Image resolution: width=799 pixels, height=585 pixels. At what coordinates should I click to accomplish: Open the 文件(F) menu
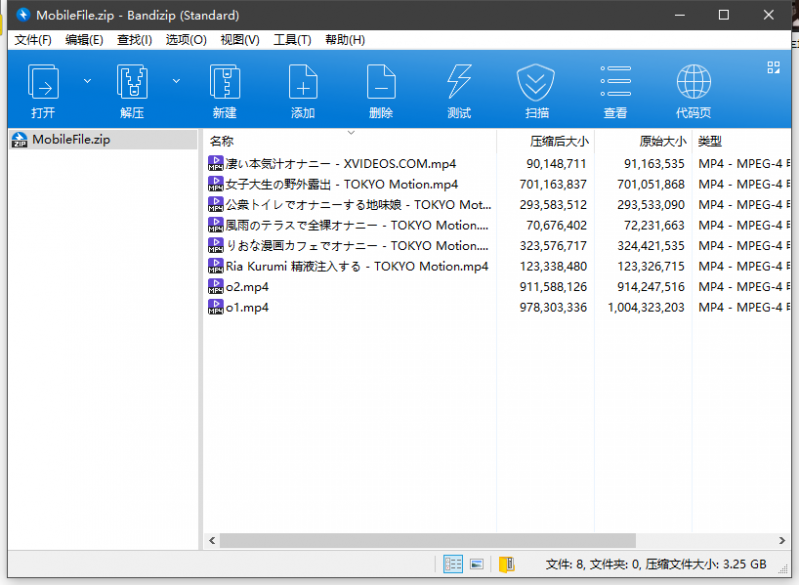(33, 40)
